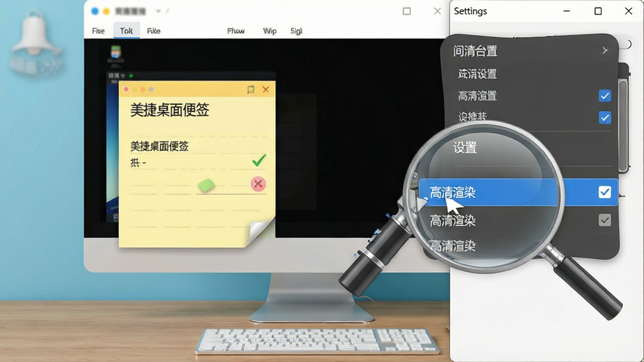Image resolution: width=644 pixels, height=362 pixels.
Task: Open the Wip menu
Action: 269,31
